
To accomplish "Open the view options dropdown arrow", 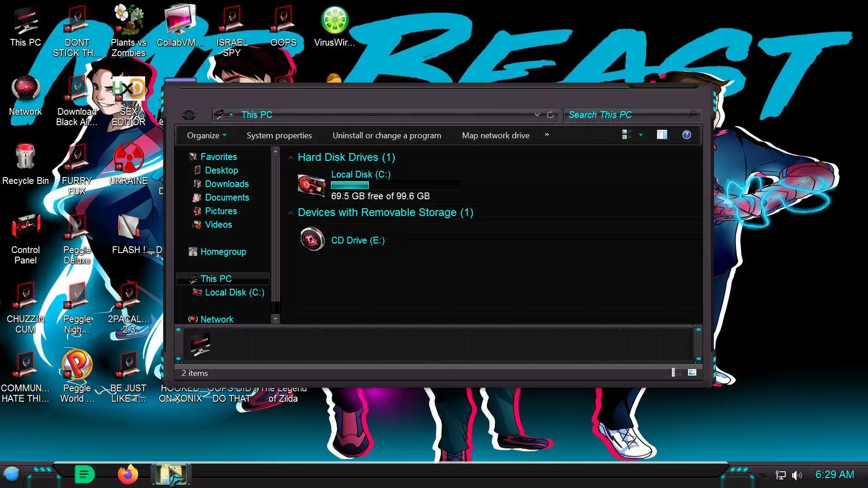I will (x=641, y=135).
